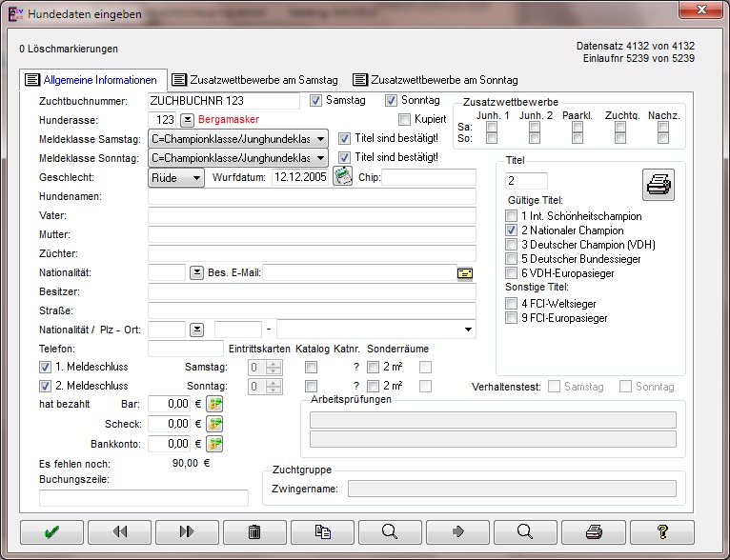Tick the 2 m² Sonderräume checkbox for Sonntag
Viewport: 730px width, 560px height.
click(373, 386)
